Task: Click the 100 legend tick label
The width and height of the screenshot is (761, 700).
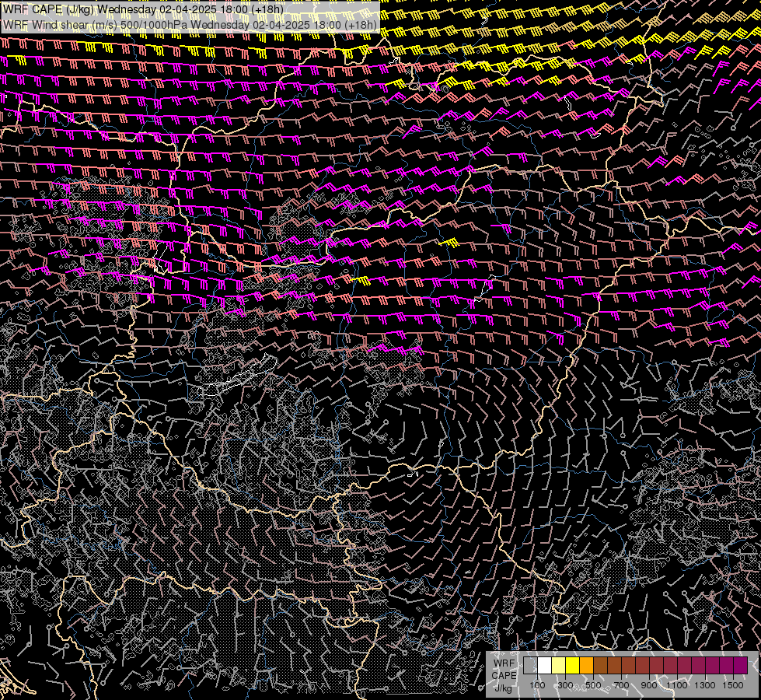Action: coord(537,685)
